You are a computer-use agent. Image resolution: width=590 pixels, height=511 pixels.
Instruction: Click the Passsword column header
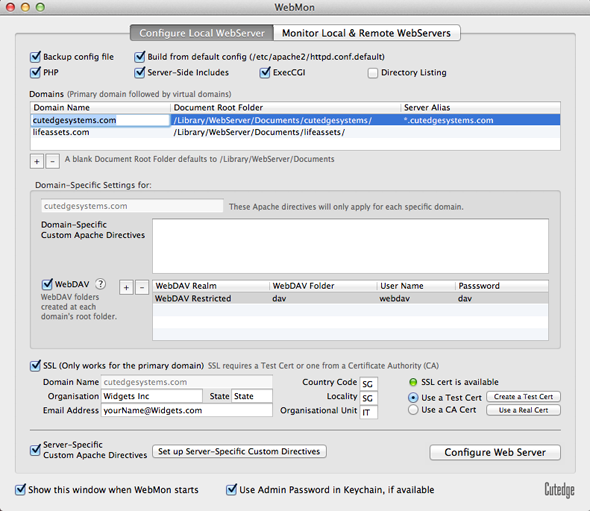[502, 286]
